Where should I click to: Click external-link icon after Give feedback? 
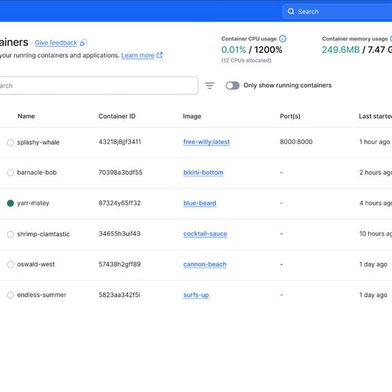tap(83, 43)
